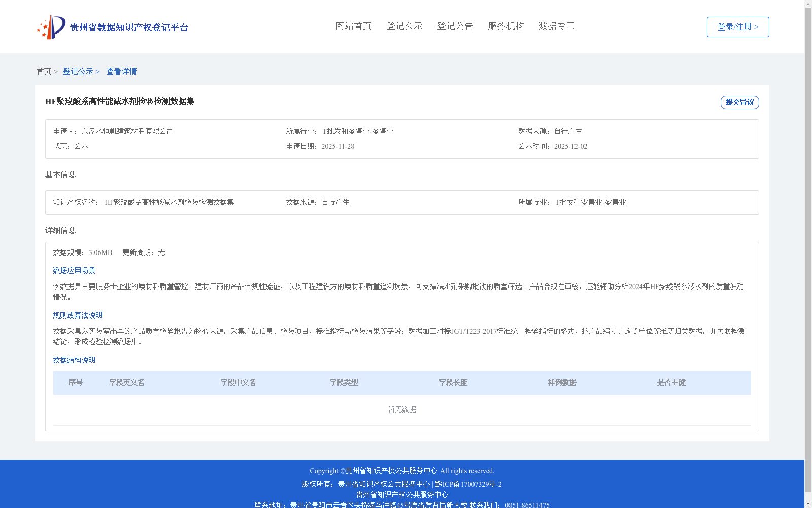Image resolution: width=812 pixels, height=508 pixels.
Task: Click the page vertical scrollbar thumb
Action: (808, 250)
